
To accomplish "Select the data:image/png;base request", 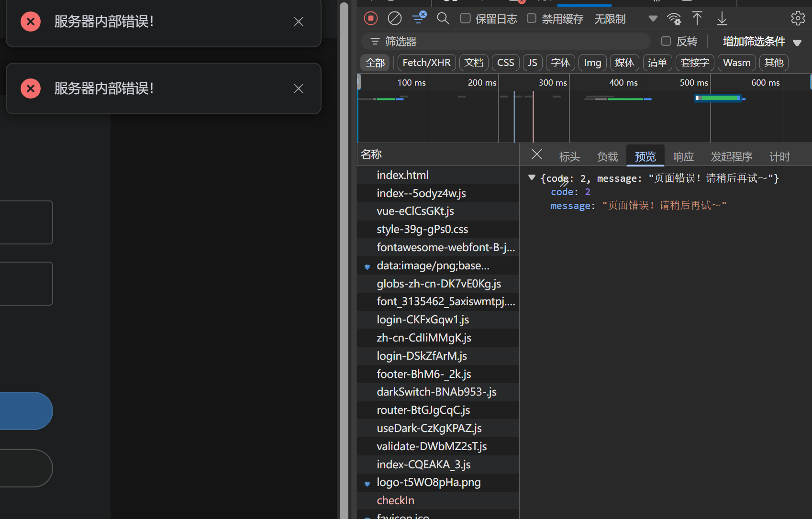I will [438, 265].
